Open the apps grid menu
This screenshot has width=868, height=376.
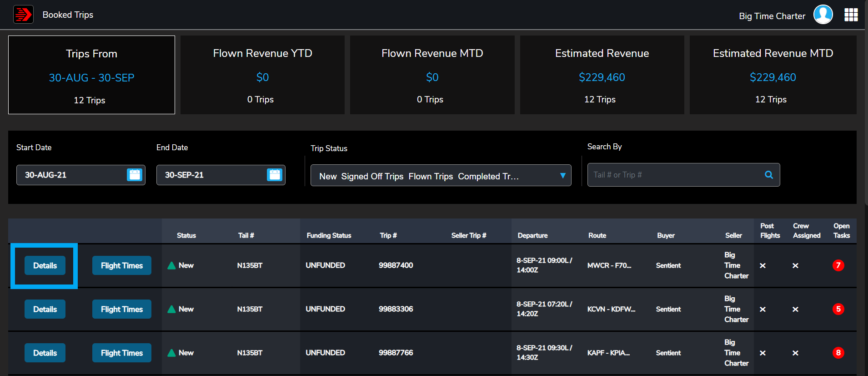[x=851, y=15]
